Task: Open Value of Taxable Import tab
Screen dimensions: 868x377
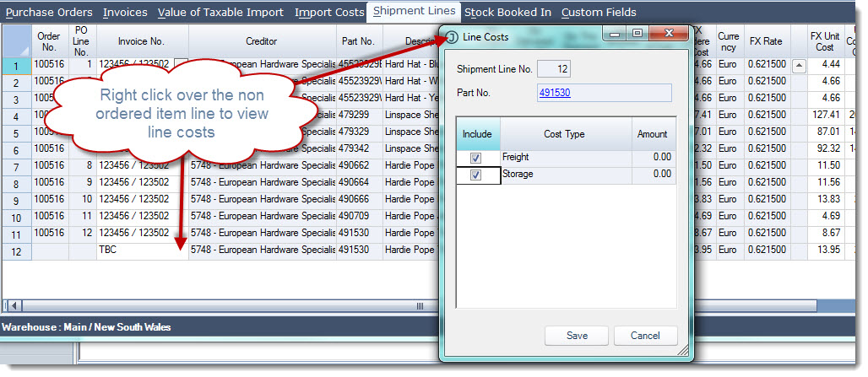Action: point(220,12)
